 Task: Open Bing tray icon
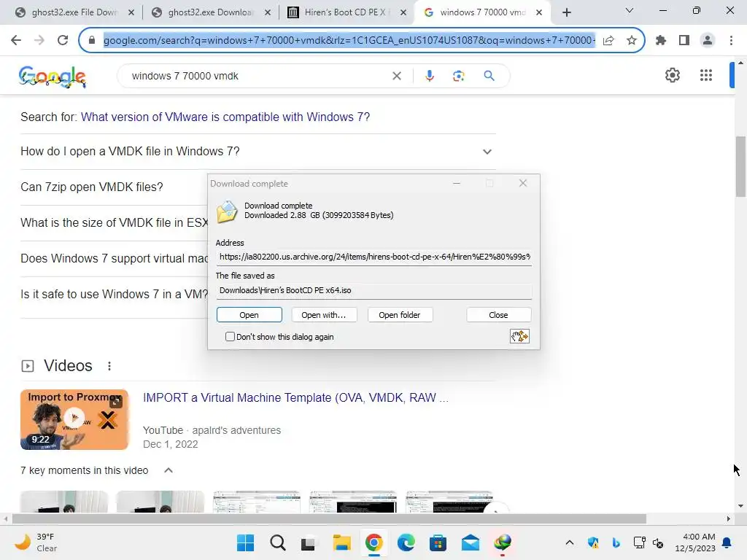pyautogui.click(x=616, y=542)
